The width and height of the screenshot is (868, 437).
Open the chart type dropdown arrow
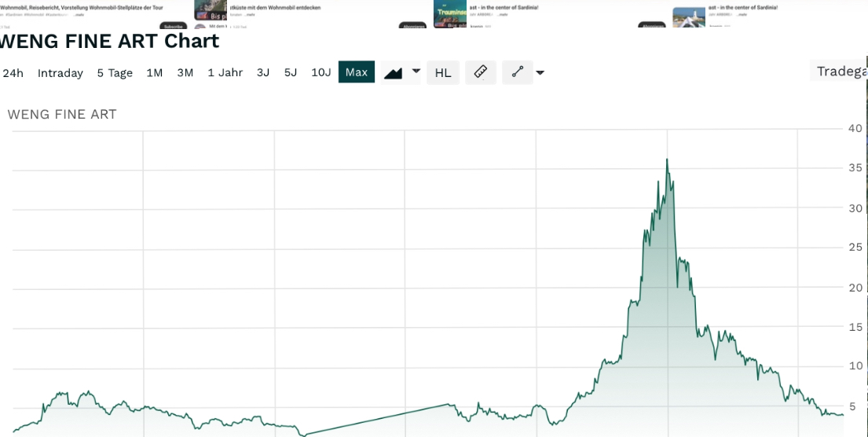(416, 72)
